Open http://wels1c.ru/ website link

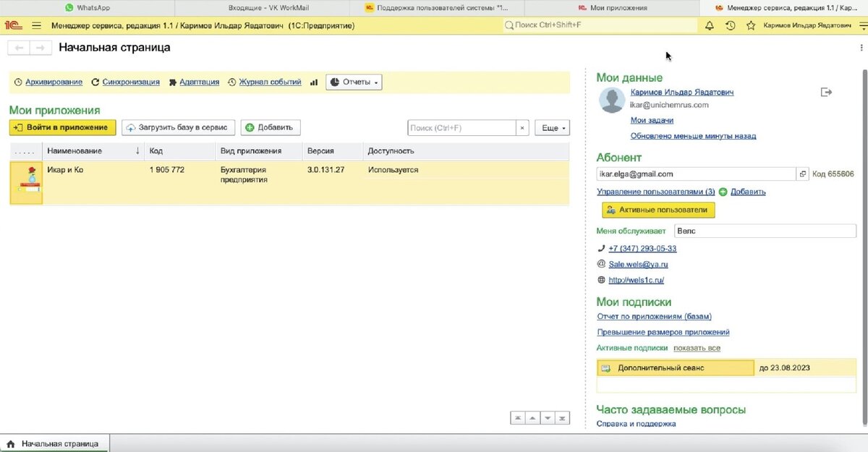coord(636,280)
